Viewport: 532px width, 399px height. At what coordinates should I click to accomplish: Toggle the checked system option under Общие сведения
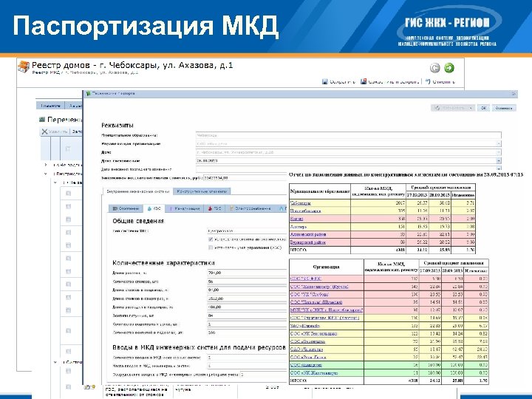point(211,239)
